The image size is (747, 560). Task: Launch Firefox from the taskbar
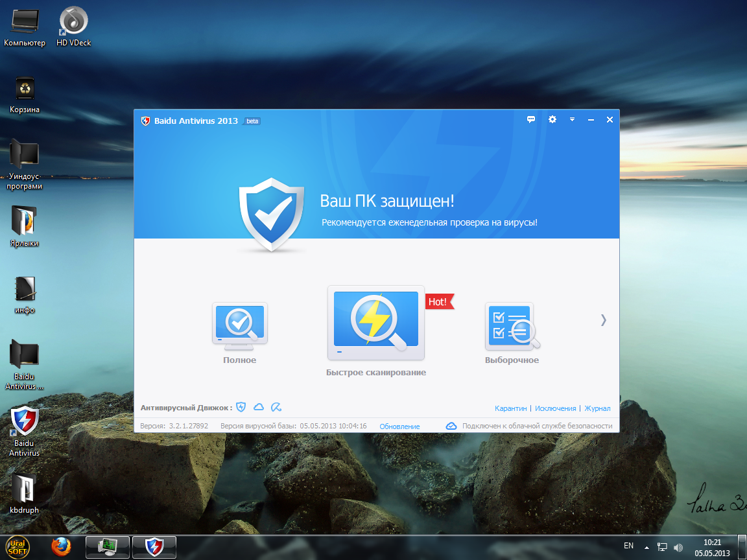61,547
